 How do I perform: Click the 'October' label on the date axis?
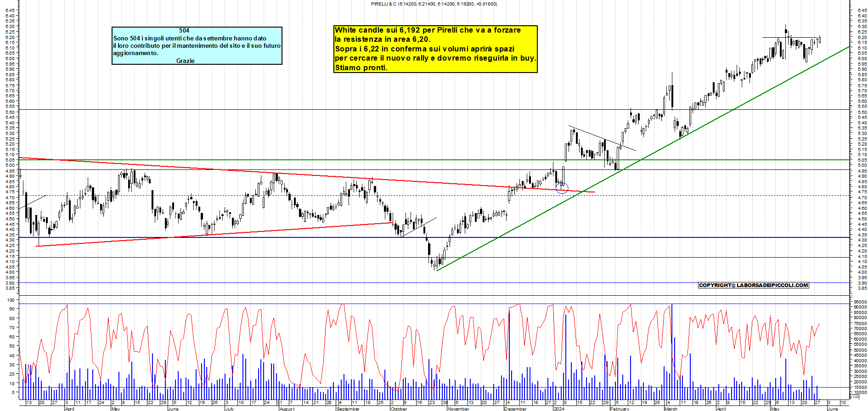coord(399,409)
